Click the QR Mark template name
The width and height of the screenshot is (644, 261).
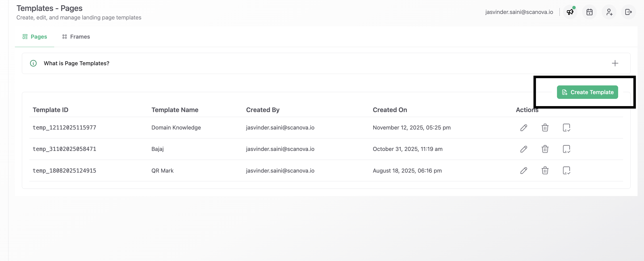click(162, 171)
